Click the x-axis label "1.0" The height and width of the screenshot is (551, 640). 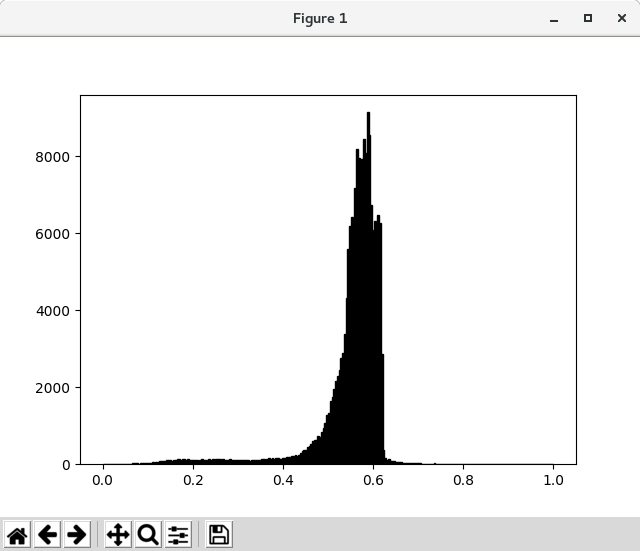tap(553, 480)
